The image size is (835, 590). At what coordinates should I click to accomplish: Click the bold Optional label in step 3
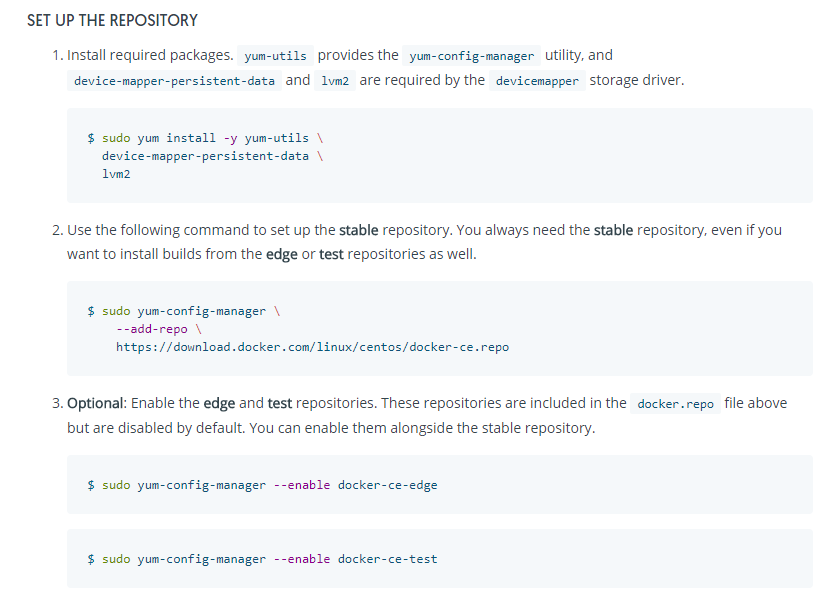tap(95, 403)
